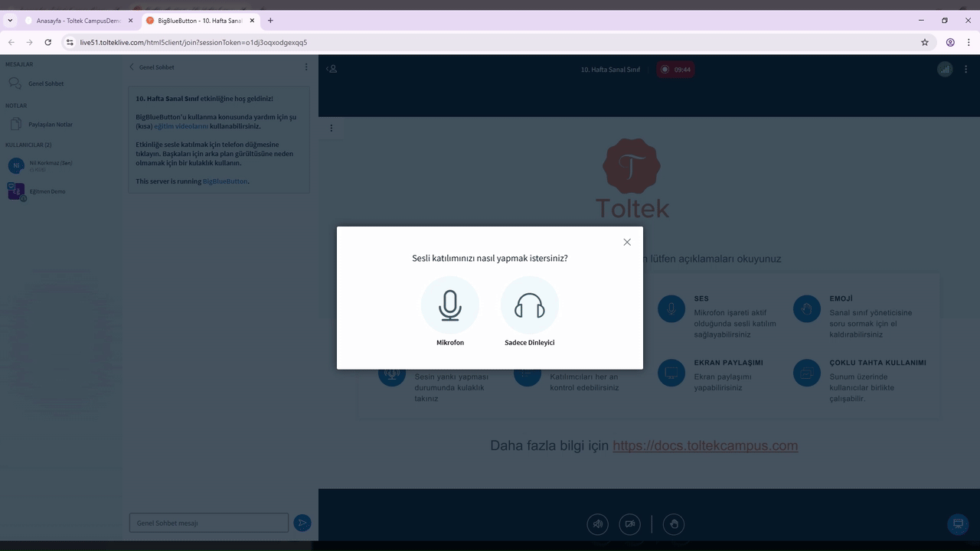Open a new browser tab
This screenshot has width=980, height=551.
pos(270,21)
